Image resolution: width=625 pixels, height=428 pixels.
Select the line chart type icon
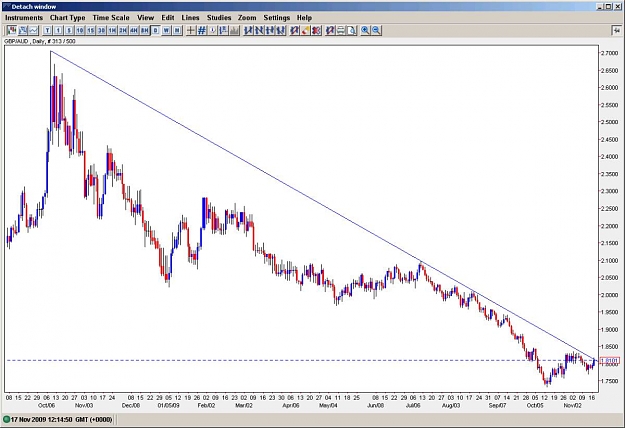33,30
